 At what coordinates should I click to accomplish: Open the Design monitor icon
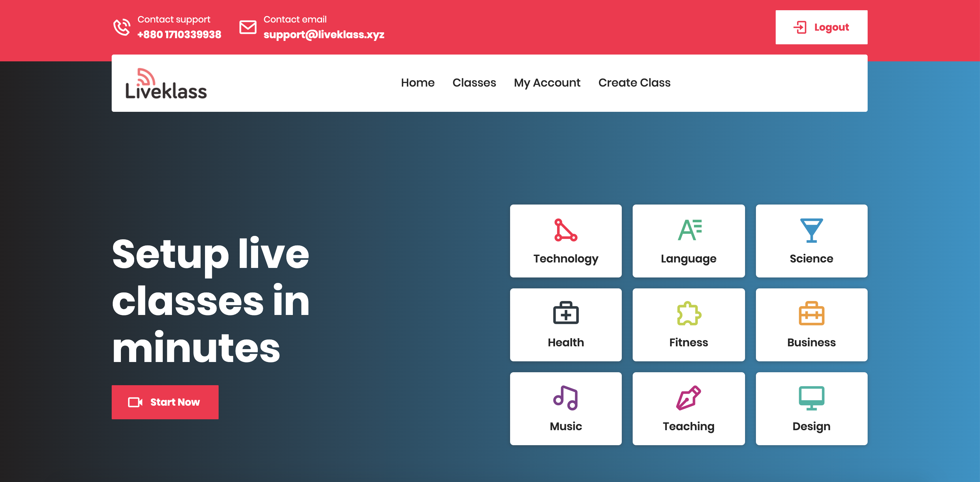click(x=811, y=397)
